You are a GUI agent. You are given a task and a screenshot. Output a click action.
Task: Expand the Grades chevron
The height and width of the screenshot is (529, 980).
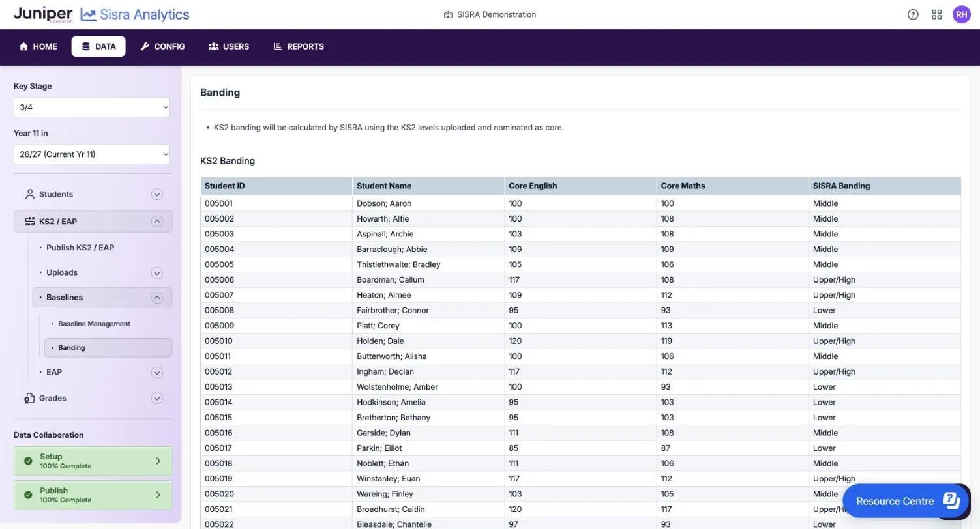click(156, 398)
